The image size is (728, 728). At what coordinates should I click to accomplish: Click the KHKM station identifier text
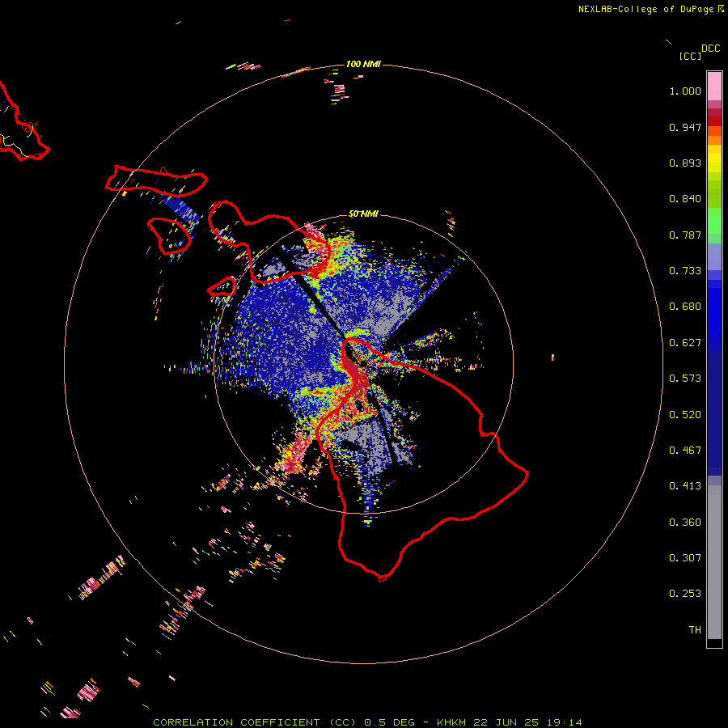point(453,722)
